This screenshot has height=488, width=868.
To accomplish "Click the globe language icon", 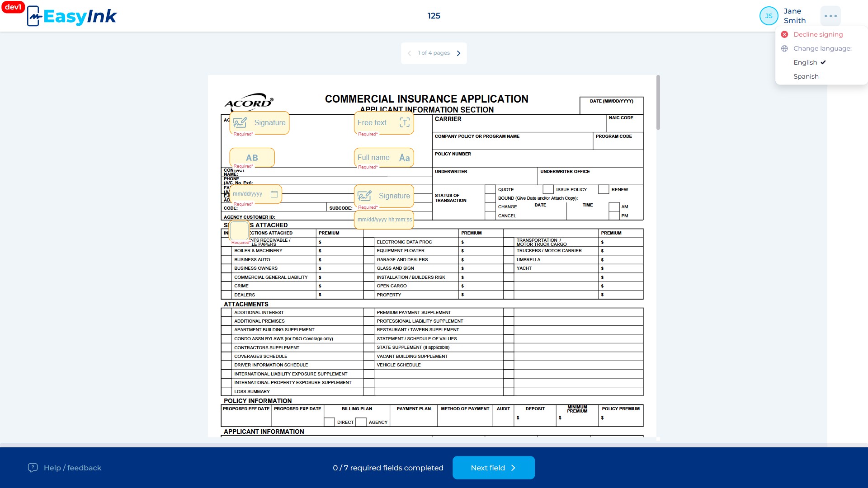I will tap(784, 48).
